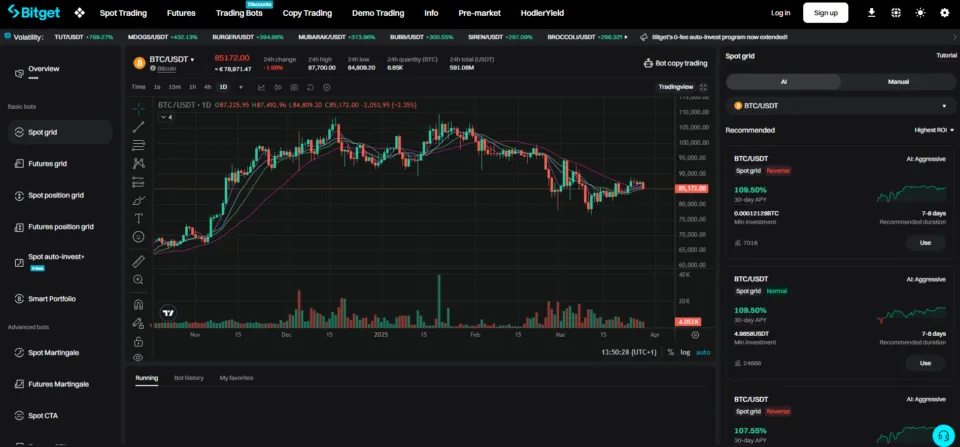Open Demo Trading in top navigation

[378, 13]
